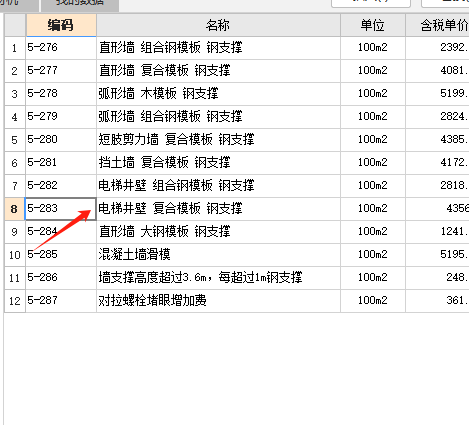Viewport: 469px width, 425px height.
Task: Select row number 12 header
Action: pyautogui.click(x=15, y=301)
